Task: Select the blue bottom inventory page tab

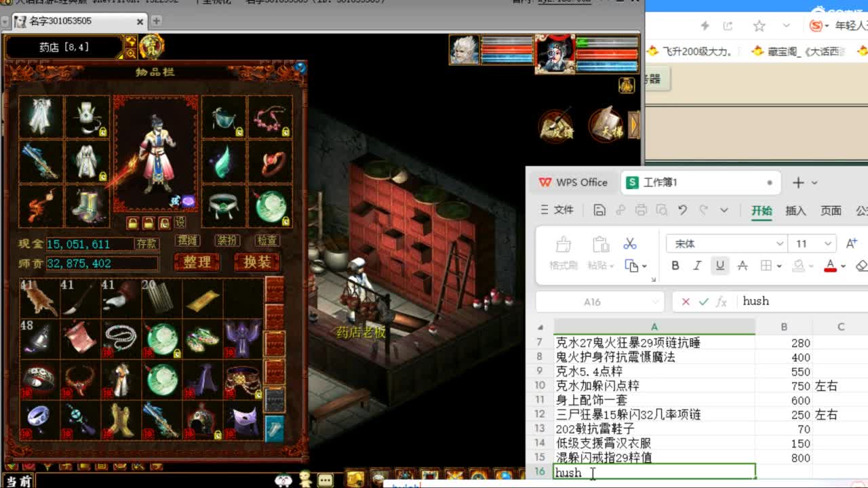Action: click(275, 428)
